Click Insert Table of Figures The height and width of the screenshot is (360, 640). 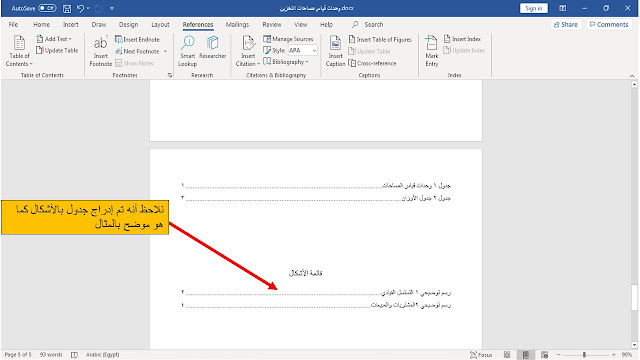[380, 39]
